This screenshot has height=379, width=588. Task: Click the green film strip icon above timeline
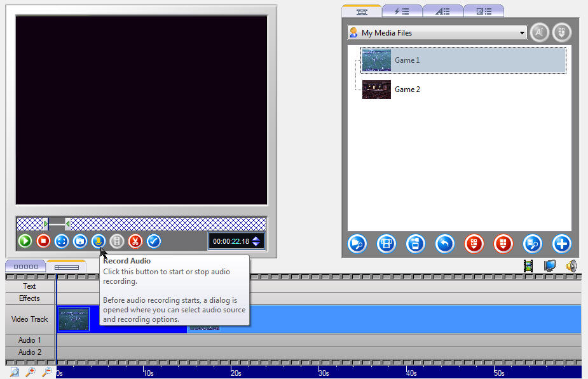point(528,266)
